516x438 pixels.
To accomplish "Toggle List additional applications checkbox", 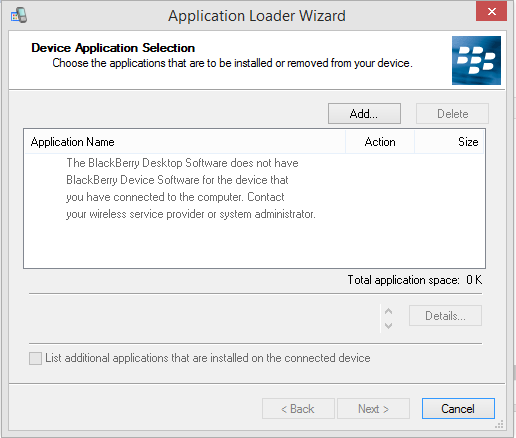I will (35, 358).
